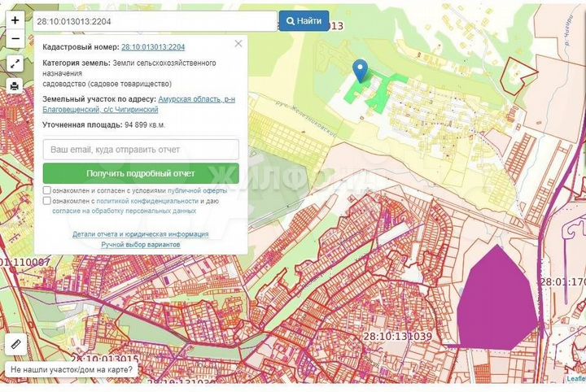Toggle fullscreen map view

(15, 63)
